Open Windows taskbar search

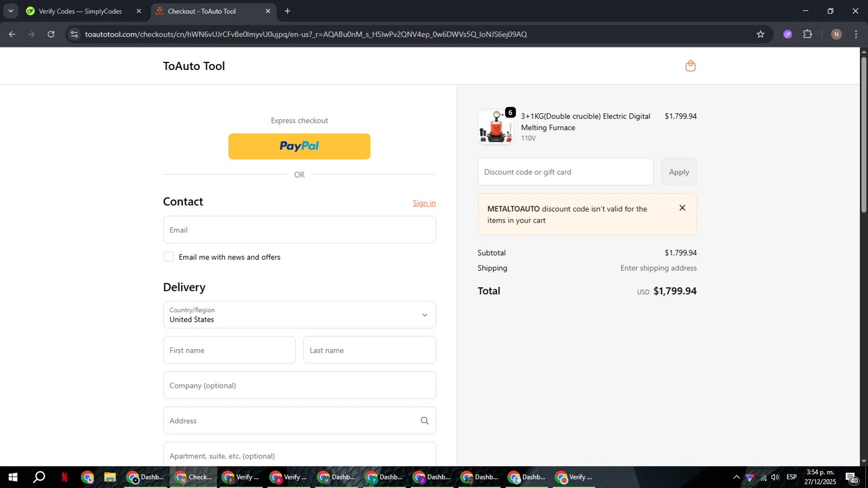(39, 477)
